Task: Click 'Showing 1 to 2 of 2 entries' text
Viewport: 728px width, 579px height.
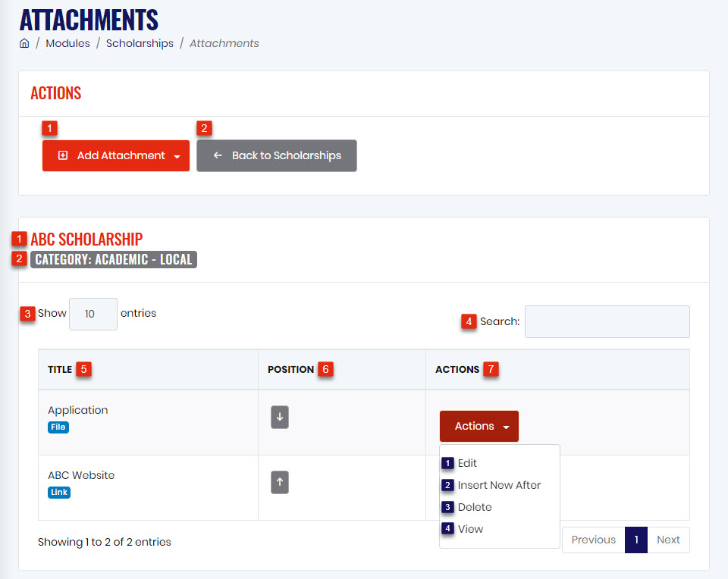Action: tap(105, 542)
